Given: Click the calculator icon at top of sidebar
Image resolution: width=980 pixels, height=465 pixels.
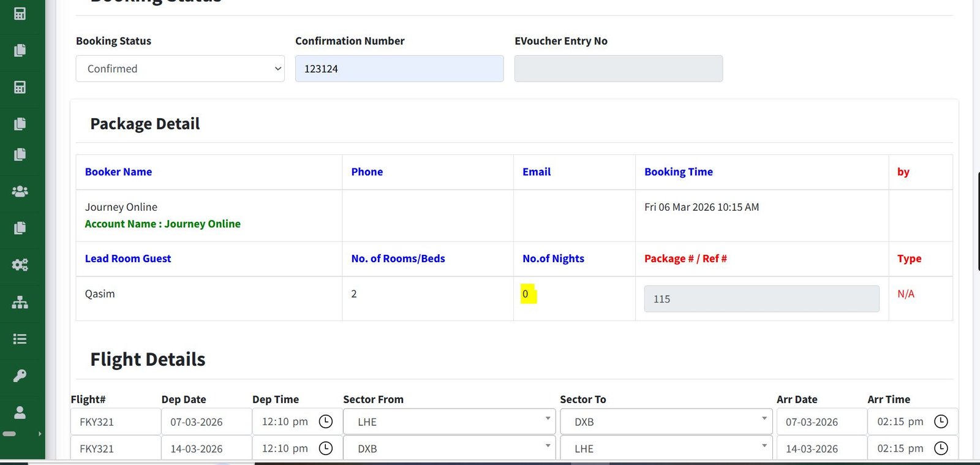Looking at the screenshot, I should click(20, 13).
